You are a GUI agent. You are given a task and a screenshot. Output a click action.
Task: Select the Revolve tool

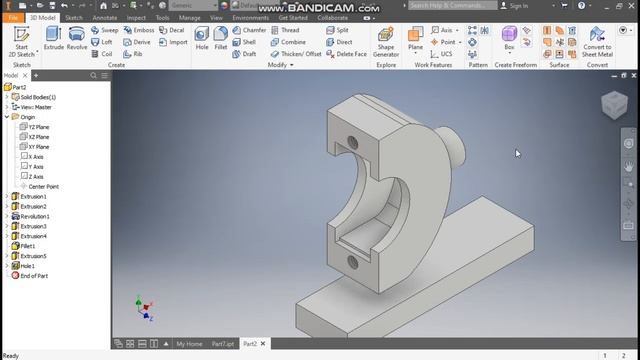click(77, 38)
